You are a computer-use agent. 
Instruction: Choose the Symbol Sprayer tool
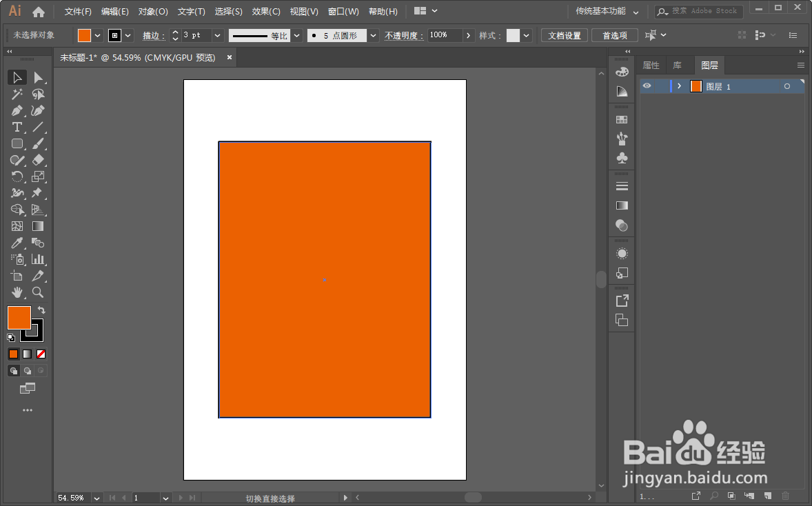(x=17, y=259)
